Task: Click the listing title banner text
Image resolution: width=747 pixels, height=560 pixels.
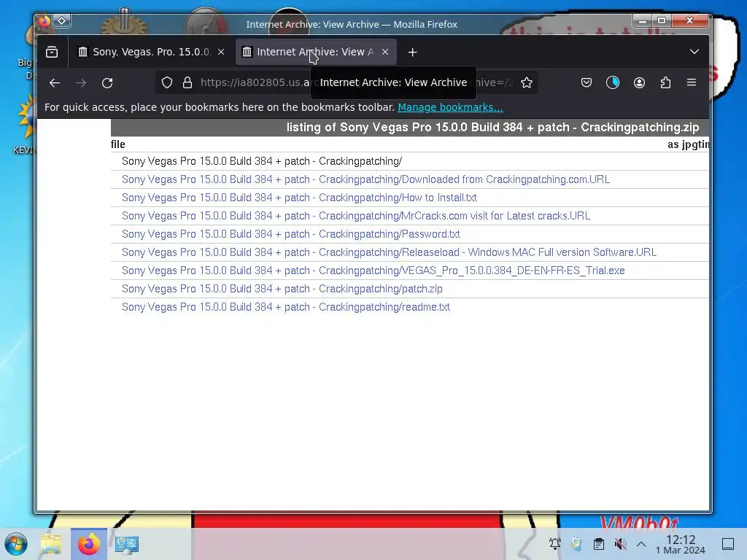Action: (492, 128)
